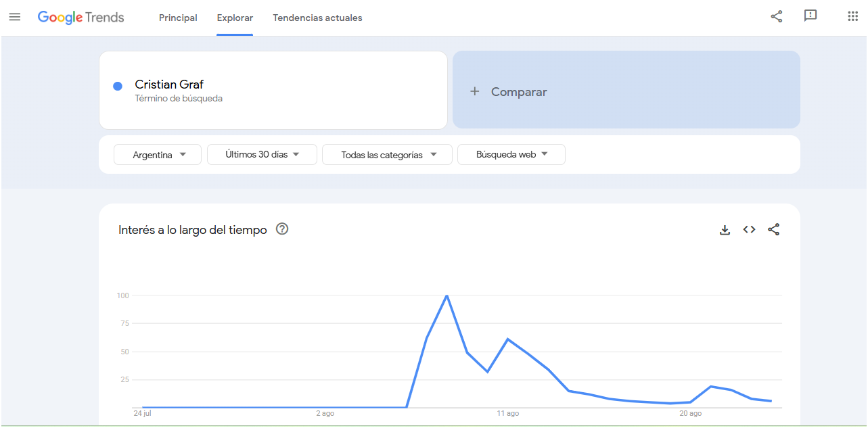Click the Google Trends logo
The width and height of the screenshot is (868, 428).
pos(81,18)
